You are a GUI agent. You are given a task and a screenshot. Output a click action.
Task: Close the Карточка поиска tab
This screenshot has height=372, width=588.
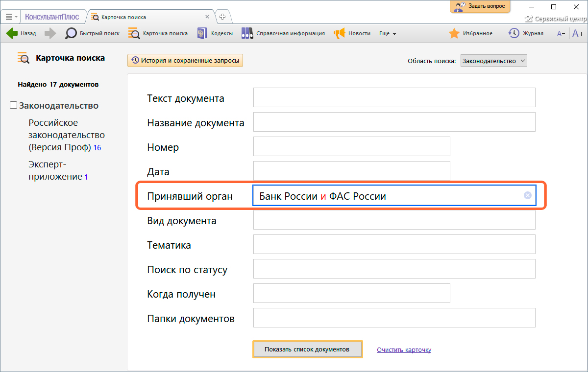tap(207, 17)
